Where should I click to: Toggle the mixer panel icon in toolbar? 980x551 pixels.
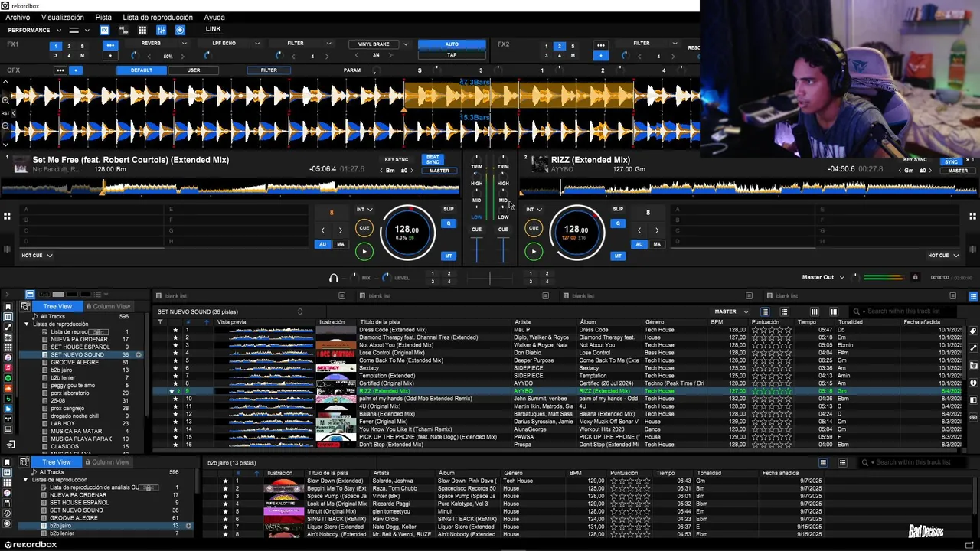pyautogui.click(x=161, y=30)
